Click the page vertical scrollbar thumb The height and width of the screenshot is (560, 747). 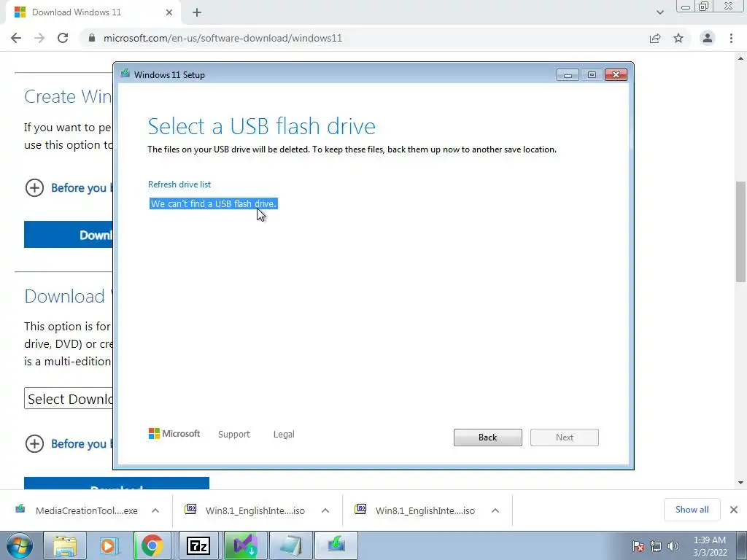pos(741,231)
